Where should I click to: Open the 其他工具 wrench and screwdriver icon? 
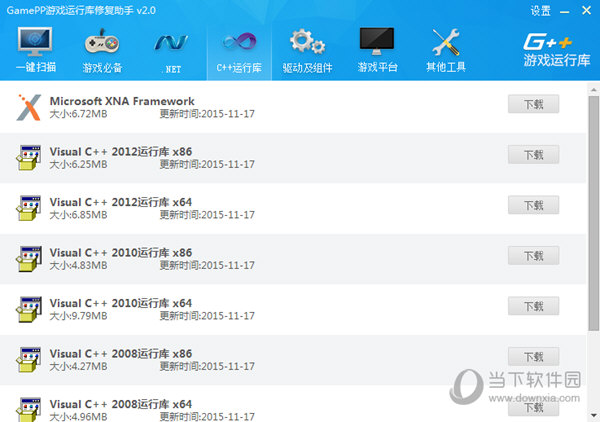click(445, 42)
